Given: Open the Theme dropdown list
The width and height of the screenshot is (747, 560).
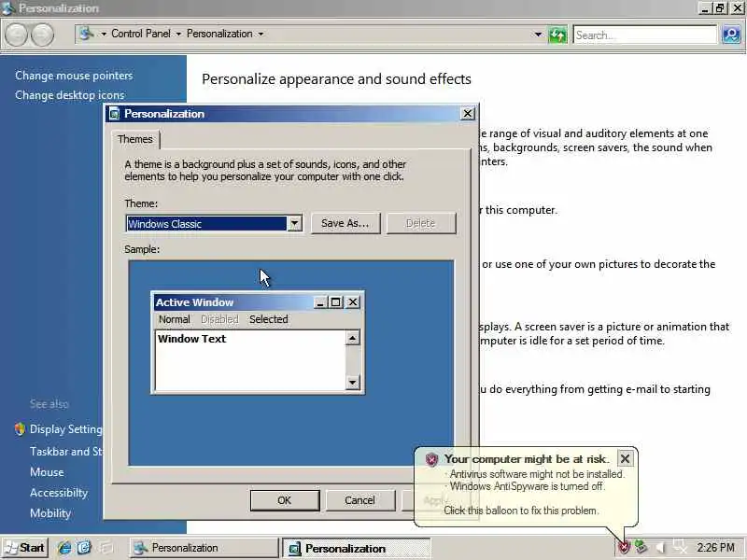Looking at the screenshot, I should tap(294, 223).
